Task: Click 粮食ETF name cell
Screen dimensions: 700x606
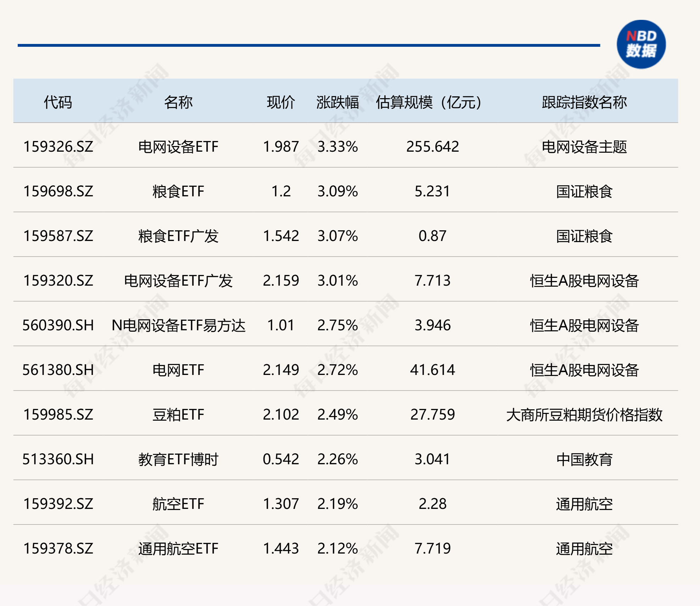Action: [178, 191]
